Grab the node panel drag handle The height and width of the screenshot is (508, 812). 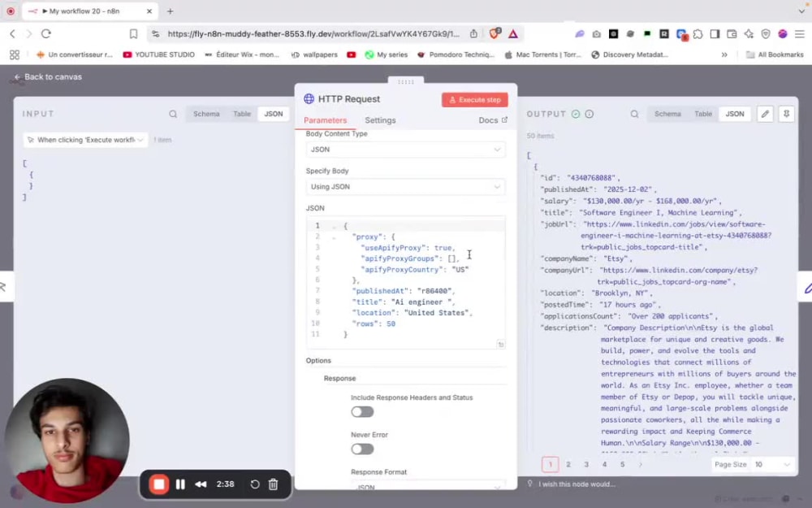tap(405, 81)
